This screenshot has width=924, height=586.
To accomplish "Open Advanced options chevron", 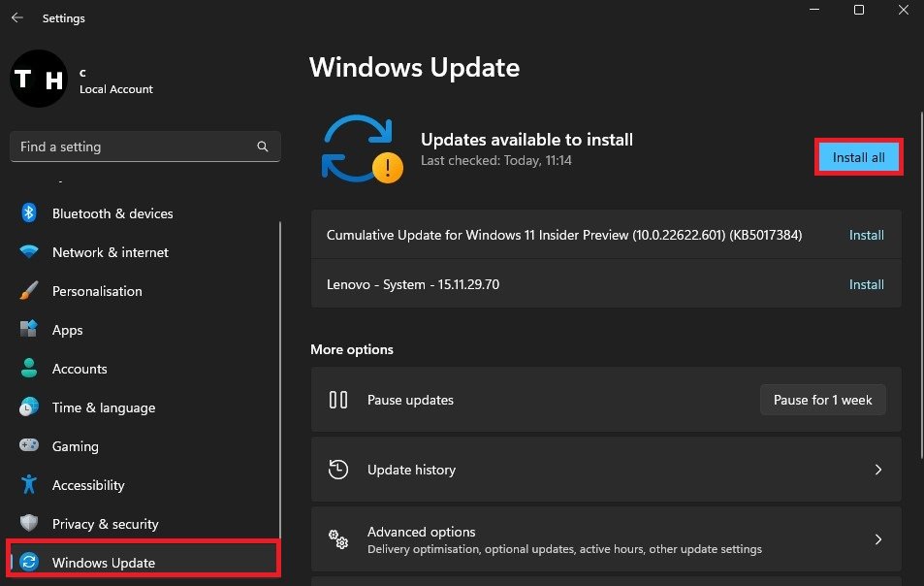I will (878, 539).
